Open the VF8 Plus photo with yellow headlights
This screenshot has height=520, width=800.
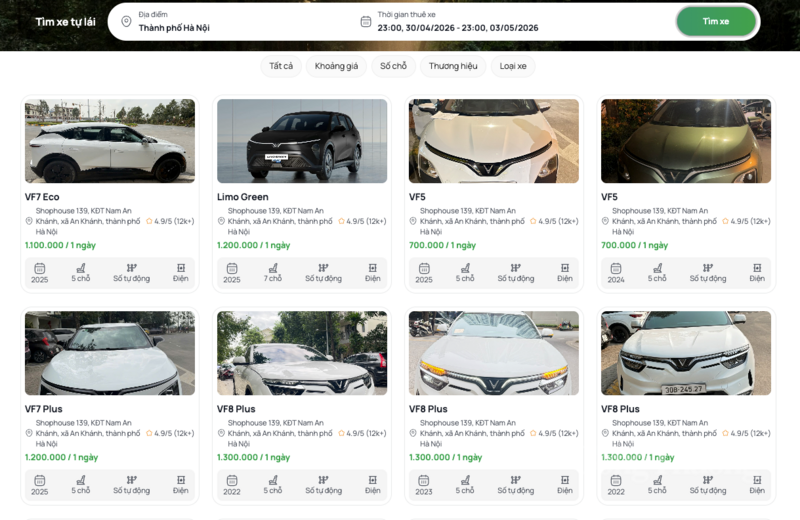494,352
